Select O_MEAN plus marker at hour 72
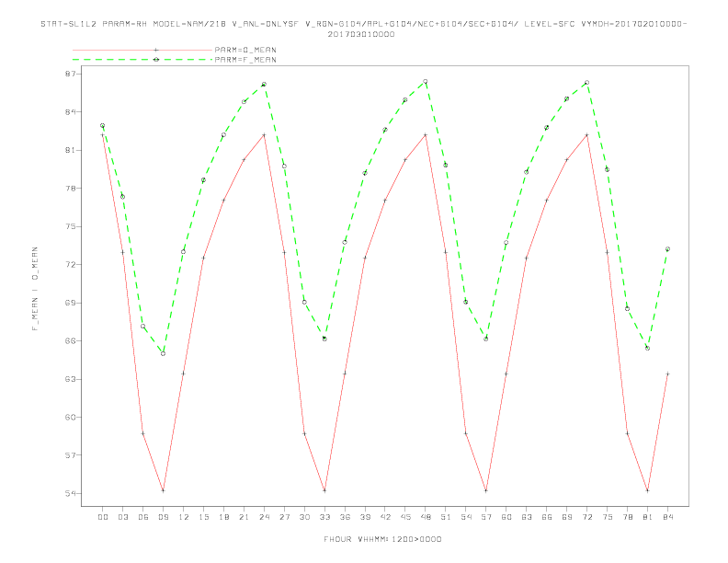This screenshot has width=728, height=563. coord(586,135)
